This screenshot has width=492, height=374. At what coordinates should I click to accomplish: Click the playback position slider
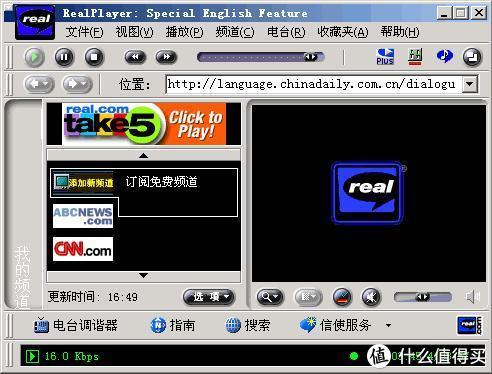tap(260, 57)
